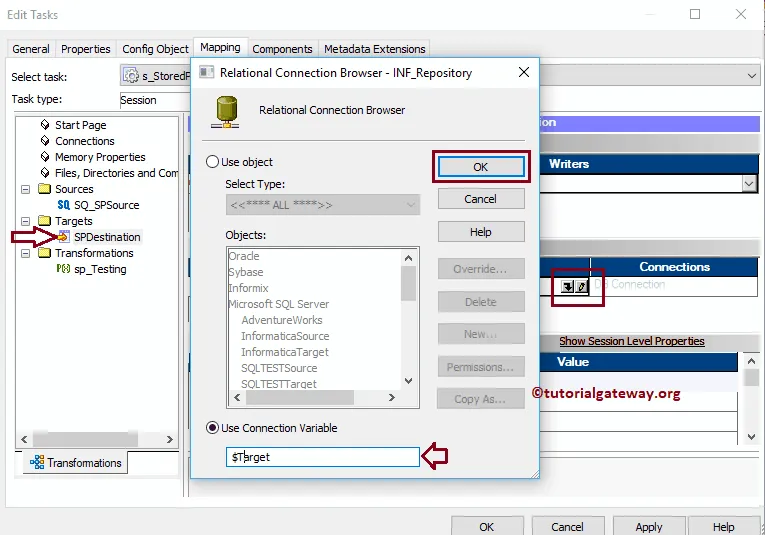The image size is (765, 535).
Task: Collapse the Sources tree node
Action: [x=26, y=189]
